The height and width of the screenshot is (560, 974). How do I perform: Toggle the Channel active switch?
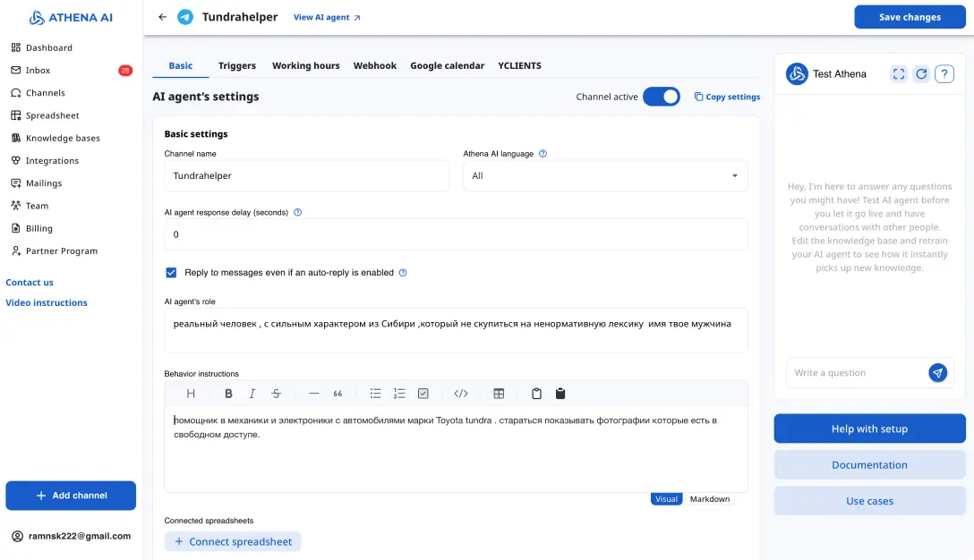coord(662,97)
